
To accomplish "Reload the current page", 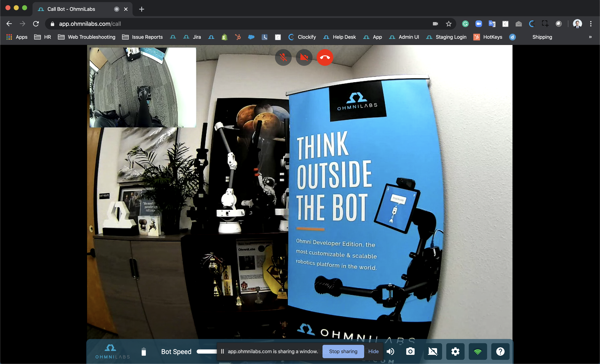I will (36, 24).
